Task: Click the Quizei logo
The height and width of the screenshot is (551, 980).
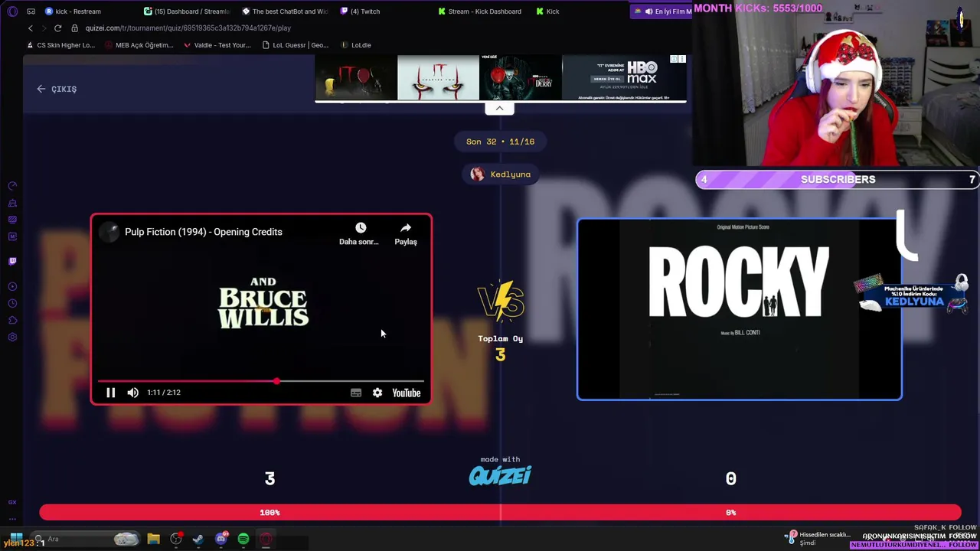Action: click(x=500, y=475)
